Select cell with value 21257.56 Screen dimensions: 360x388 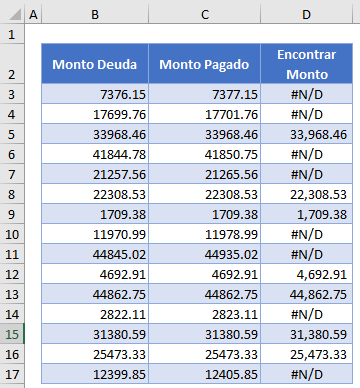(x=95, y=174)
